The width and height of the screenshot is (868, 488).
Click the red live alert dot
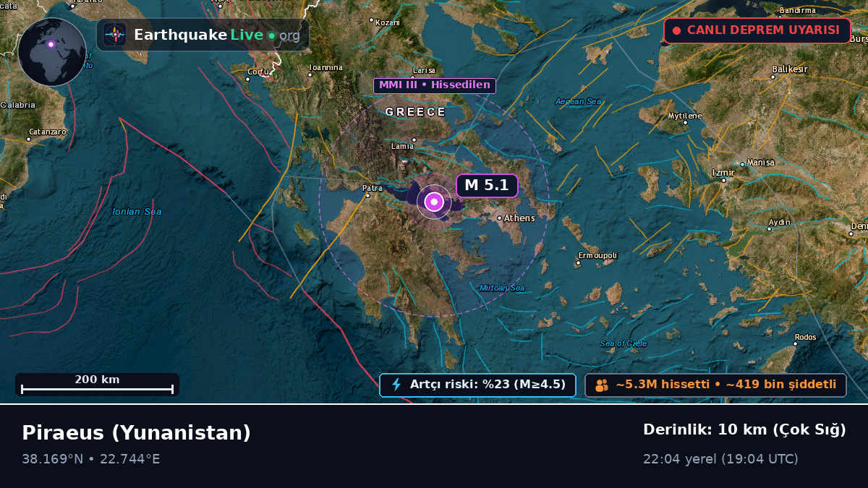point(677,30)
